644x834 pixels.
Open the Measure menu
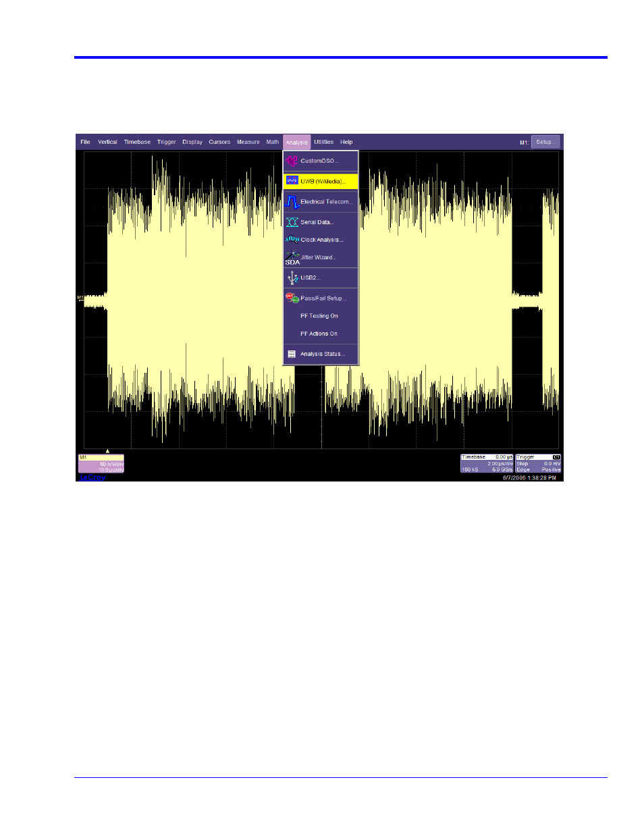tap(248, 142)
